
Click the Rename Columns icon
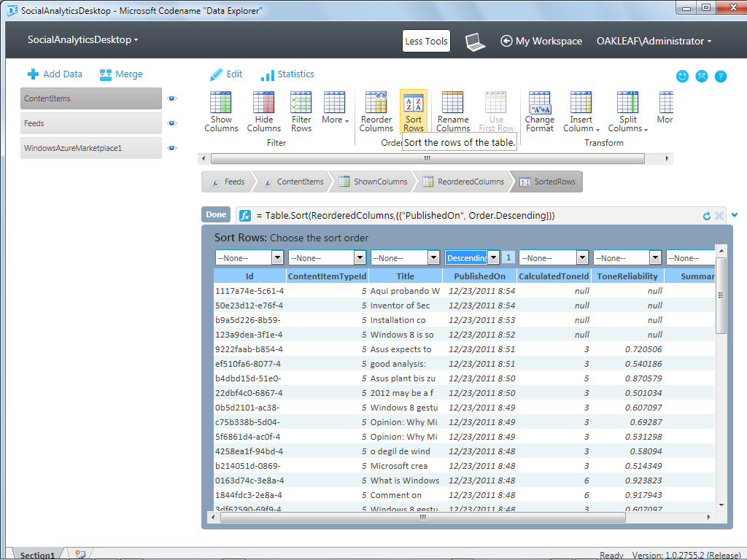(x=452, y=102)
